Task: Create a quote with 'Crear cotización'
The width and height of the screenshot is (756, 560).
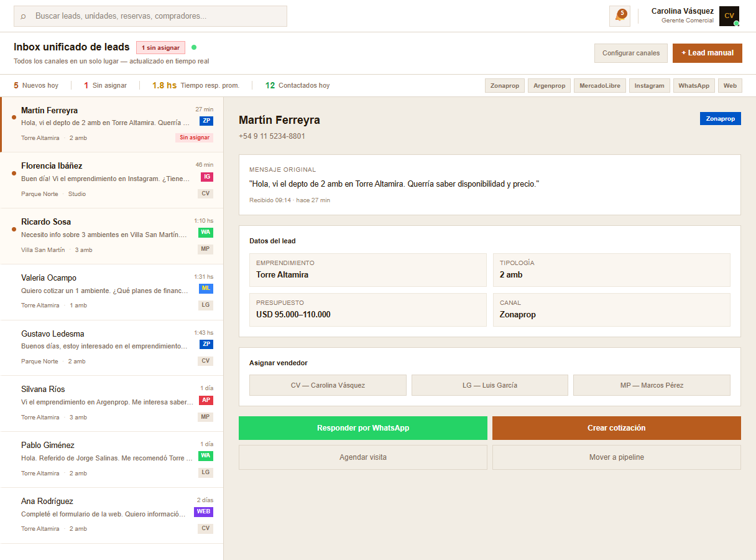Action: click(616, 428)
